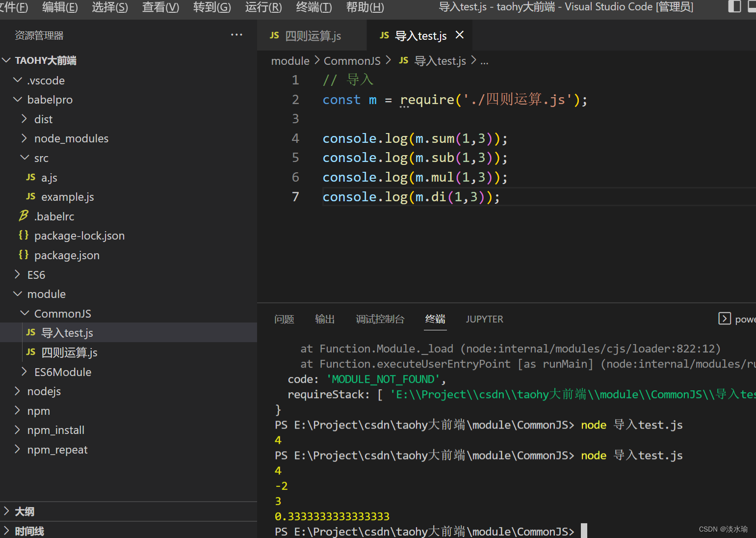The image size is (756, 538).
Task: Click the 导入test.js breadcrumb segment
Action: (440, 61)
